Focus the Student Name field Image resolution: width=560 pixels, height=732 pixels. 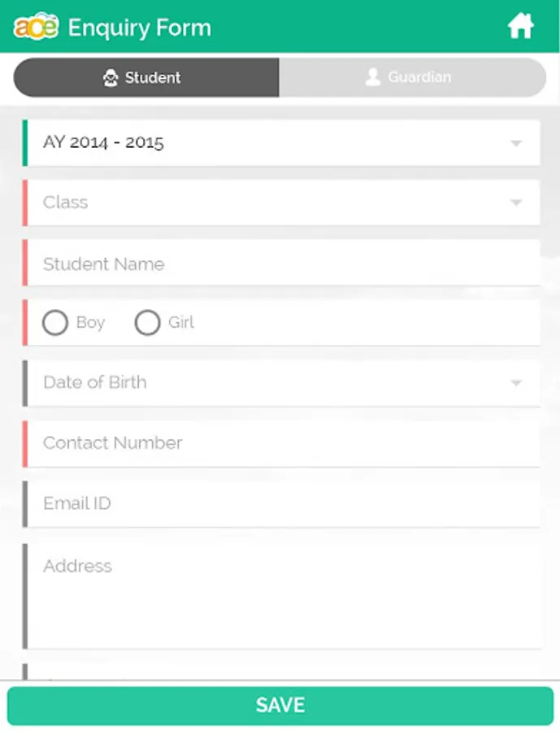(x=281, y=263)
